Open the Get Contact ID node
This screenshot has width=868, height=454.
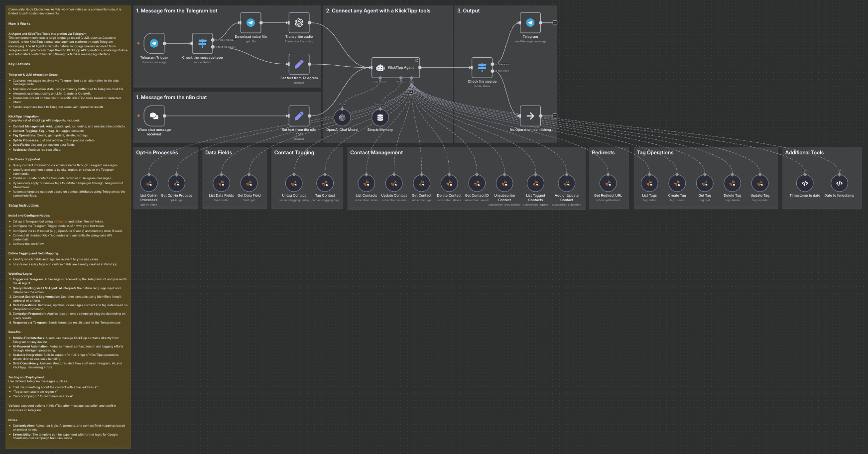477,183
